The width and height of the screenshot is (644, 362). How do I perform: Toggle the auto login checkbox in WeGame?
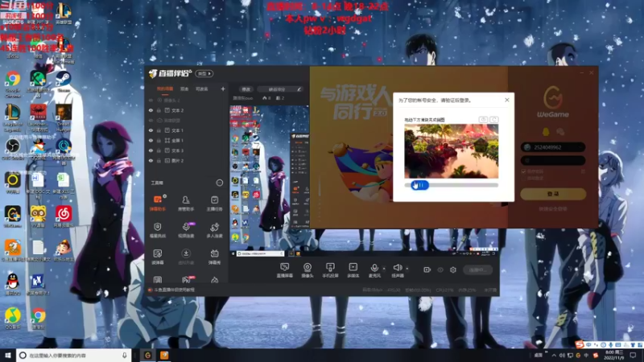[523, 178]
